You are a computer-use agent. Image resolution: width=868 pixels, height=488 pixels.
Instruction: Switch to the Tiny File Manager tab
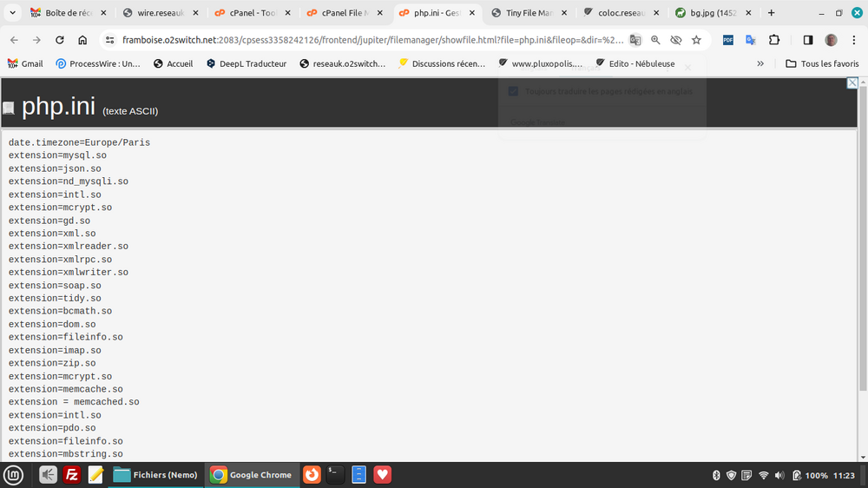(529, 13)
